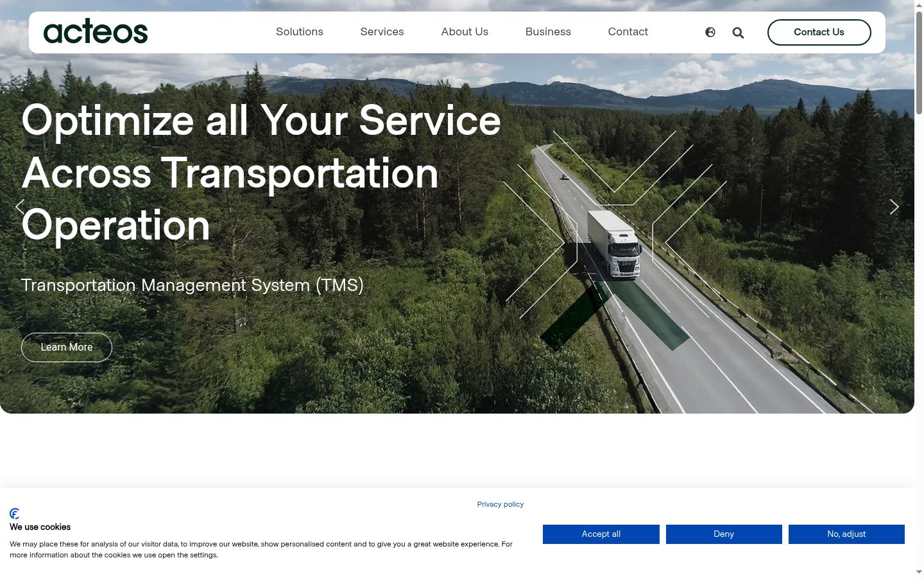
Task: Click the Learn More button
Action: tap(67, 347)
